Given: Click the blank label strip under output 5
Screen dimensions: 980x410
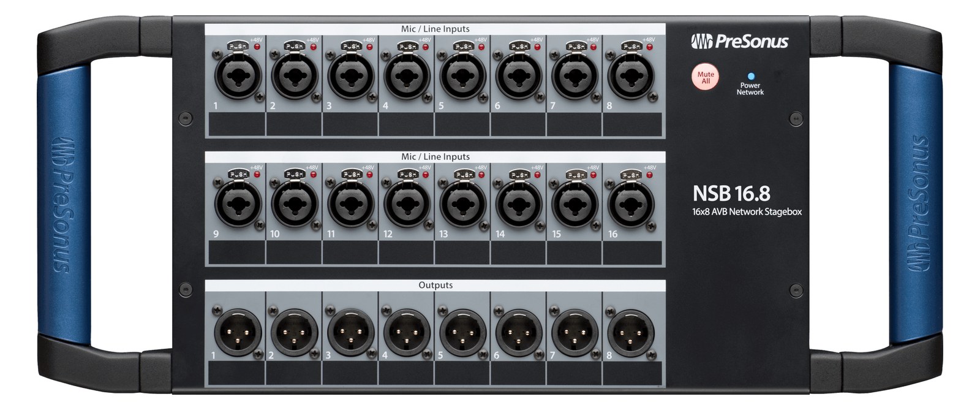Looking at the screenshot, I should click(x=462, y=372).
